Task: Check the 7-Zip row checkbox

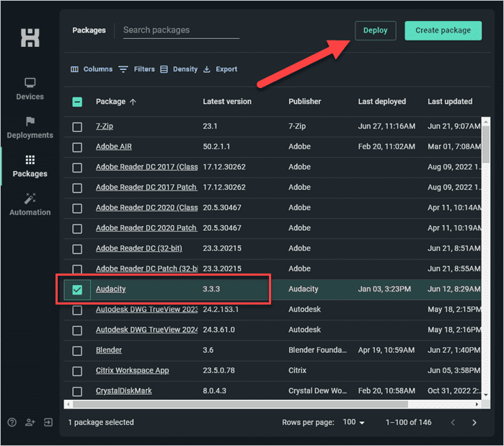Action: (77, 127)
